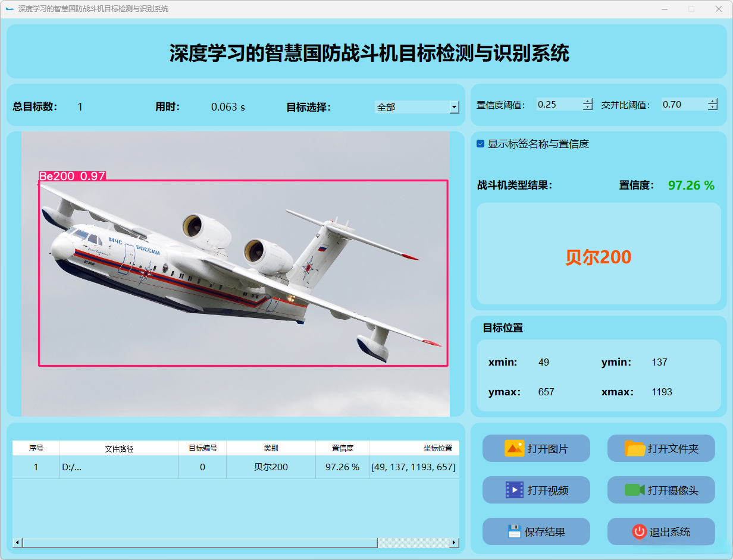Viewport: 733px width, 560px height.
Task: Click the film strip icon on 打开视频
Action: pyautogui.click(x=515, y=490)
